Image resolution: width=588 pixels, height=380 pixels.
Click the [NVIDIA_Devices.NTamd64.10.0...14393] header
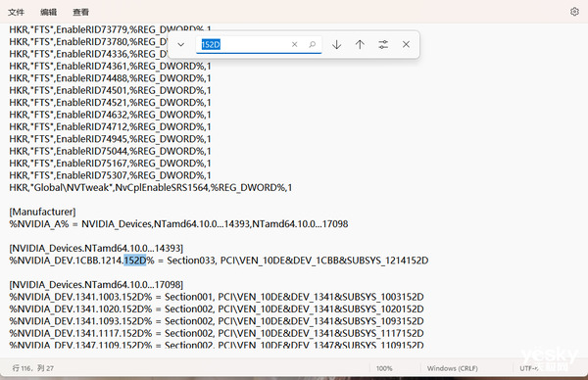(x=96, y=248)
